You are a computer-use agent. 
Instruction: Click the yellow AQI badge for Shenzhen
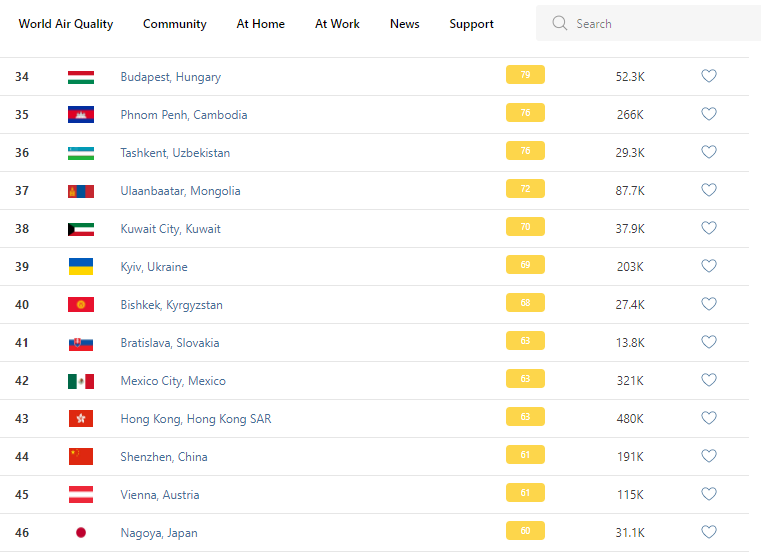(x=525, y=456)
